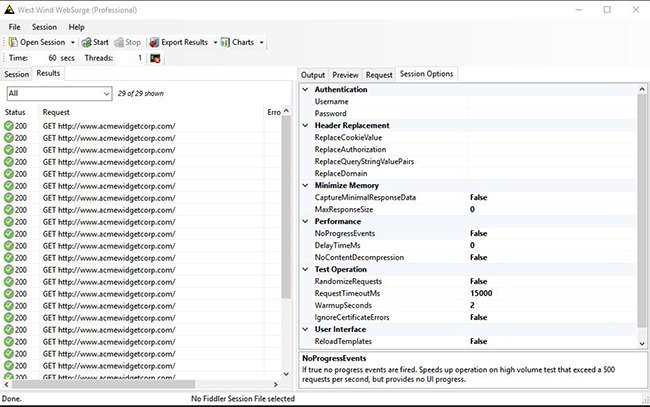Click IgnoreCertificateErrors False value
The height and width of the screenshot is (407, 650).
click(x=478, y=318)
